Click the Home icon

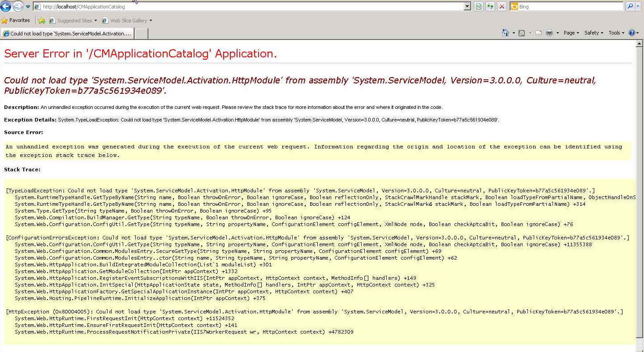coord(505,33)
